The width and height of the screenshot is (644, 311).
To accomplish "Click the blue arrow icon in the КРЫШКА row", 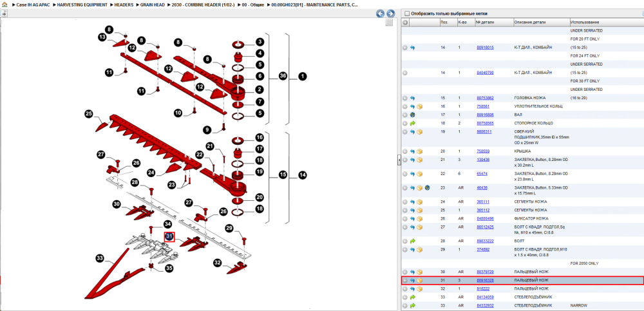I will click(412, 151).
